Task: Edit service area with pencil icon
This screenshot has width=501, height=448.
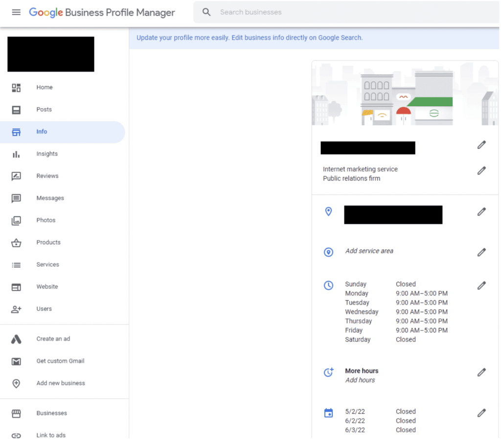Action: [481, 252]
